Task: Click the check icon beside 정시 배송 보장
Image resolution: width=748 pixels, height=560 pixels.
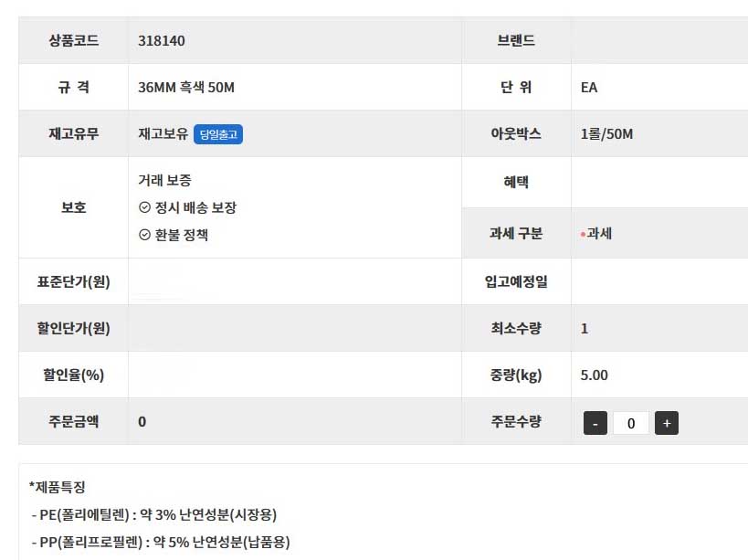Action: (144, 207)
